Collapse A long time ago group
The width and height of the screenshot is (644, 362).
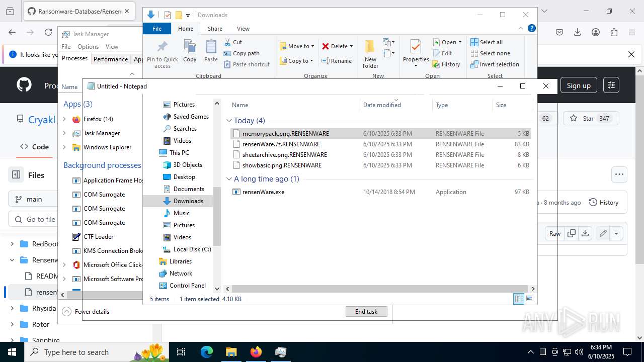coord(229,179)
